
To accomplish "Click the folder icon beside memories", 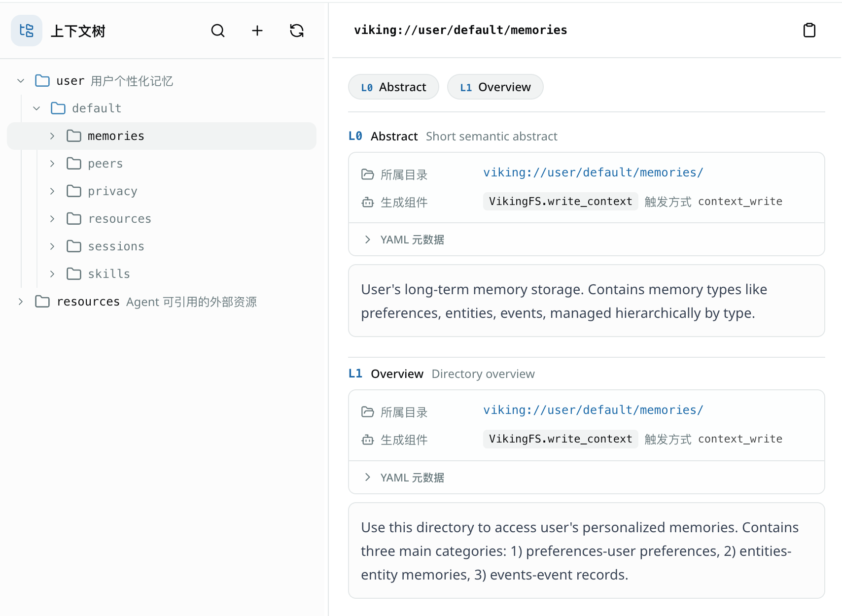I will point(74,136).
